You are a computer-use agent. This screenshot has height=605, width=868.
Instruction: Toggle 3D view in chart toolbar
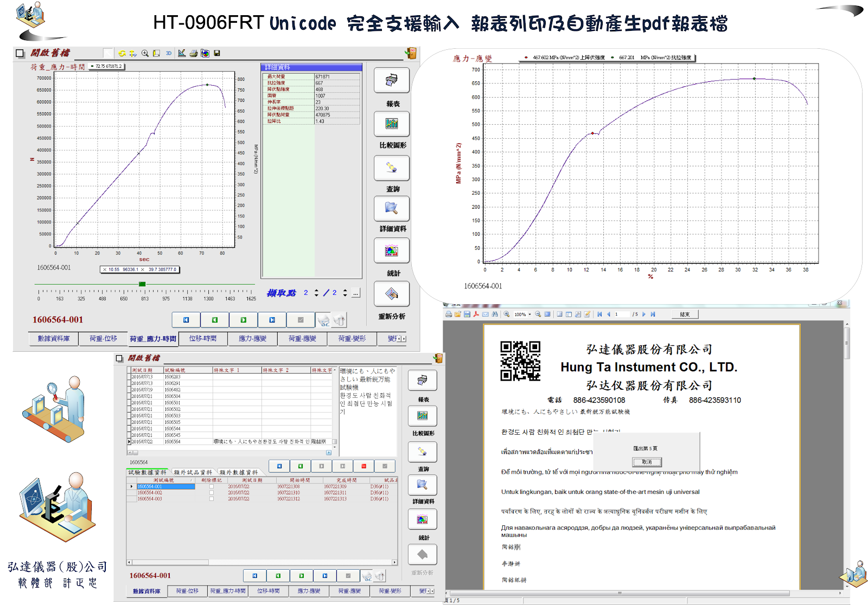[169, 53]
